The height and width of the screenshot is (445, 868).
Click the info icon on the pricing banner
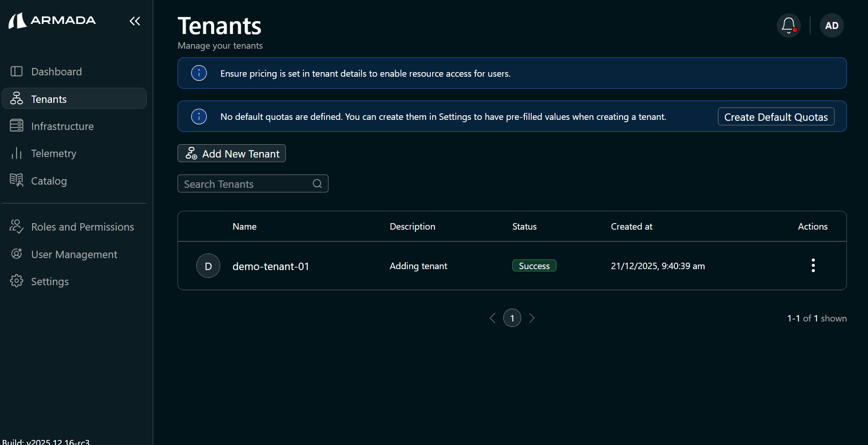tap(199, 73)
